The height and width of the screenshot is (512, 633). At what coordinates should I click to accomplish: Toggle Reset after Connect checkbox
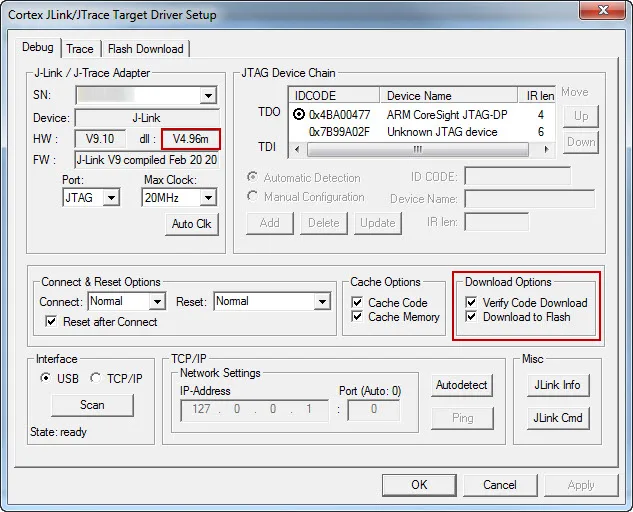point(53,322)
